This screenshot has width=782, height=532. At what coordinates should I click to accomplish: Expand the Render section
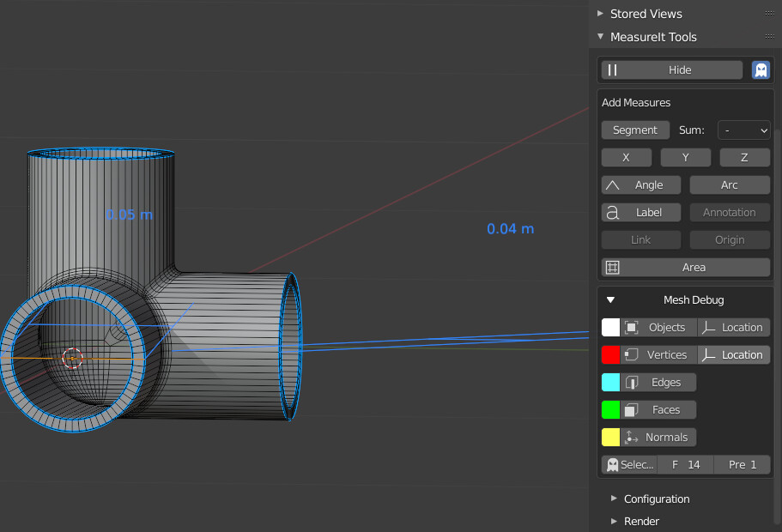pos(640,521)
